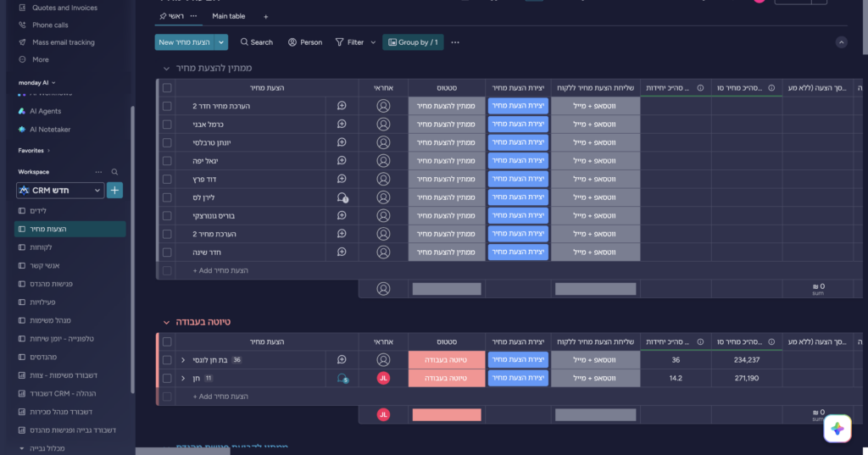Open the AI assistant sparkle button
This screenshot has width=868, height=455.
(837, 429)
